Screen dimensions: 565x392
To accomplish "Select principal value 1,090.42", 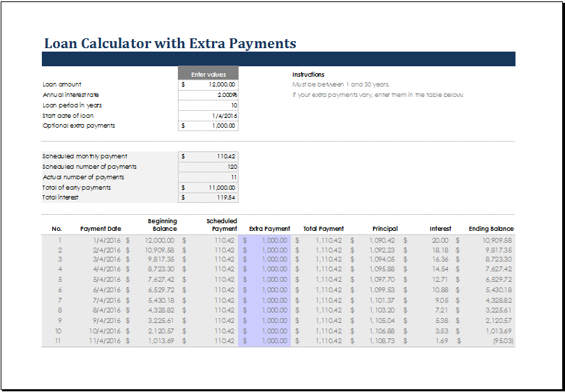I will tap(382, 241).
